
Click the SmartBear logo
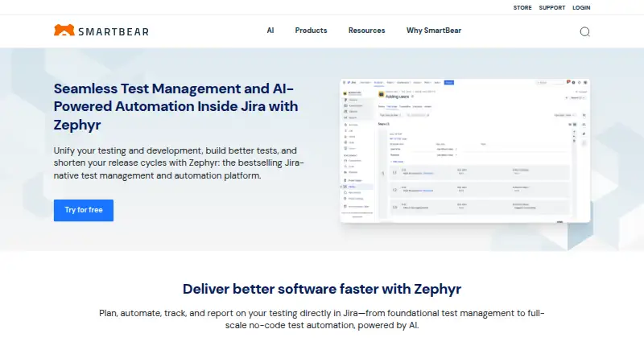click(101, 31)
